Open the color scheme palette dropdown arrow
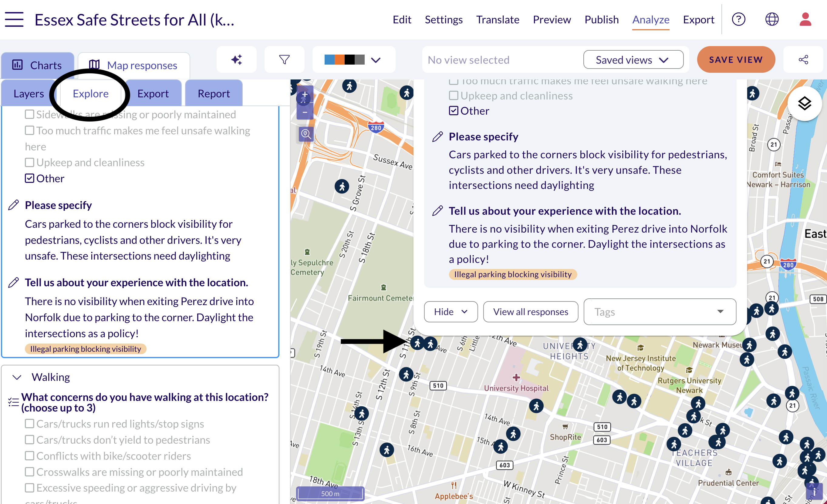Image resolution: width=827 pixels, height=504 pixels. 376,60
